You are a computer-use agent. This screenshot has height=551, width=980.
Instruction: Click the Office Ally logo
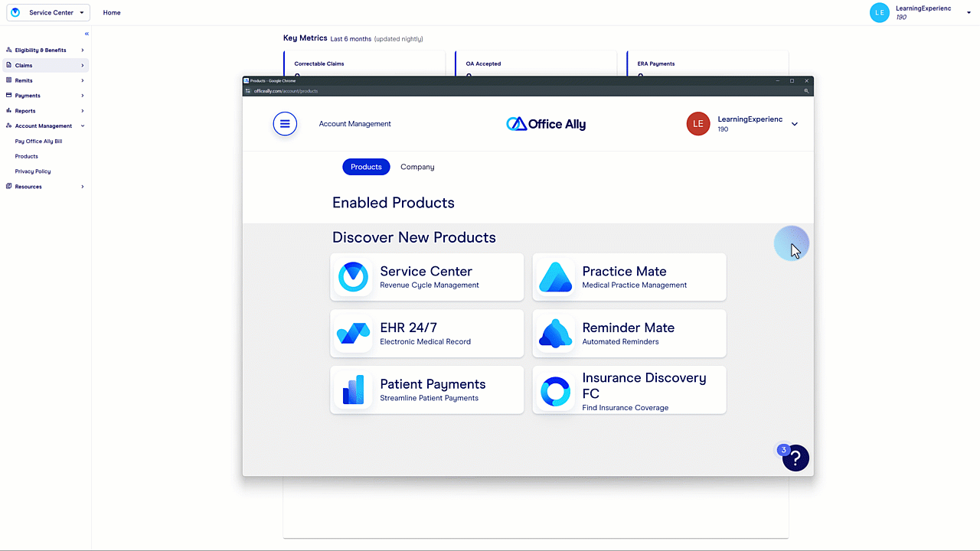[546, 124]
